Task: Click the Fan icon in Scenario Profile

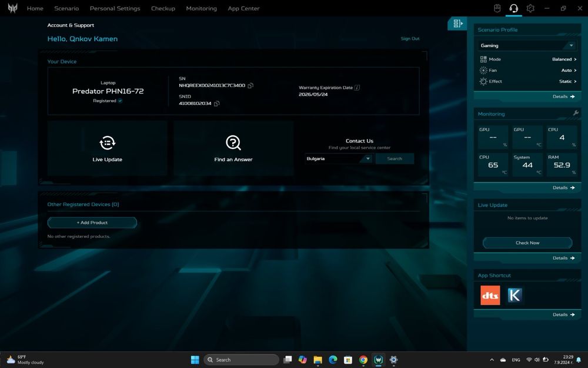Action: pyautogui.click(x=483, y=70)
